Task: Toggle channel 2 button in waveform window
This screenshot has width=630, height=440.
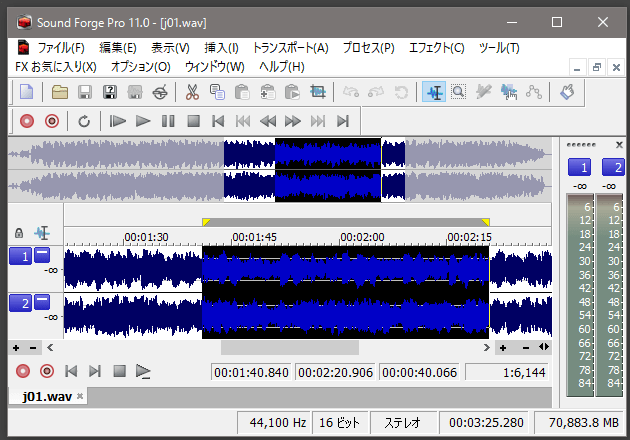Action: [x=20, y=303]
